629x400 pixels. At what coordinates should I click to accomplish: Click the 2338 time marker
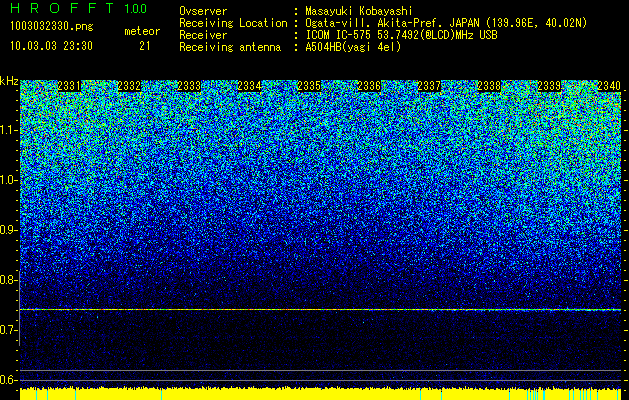point(489,86)
